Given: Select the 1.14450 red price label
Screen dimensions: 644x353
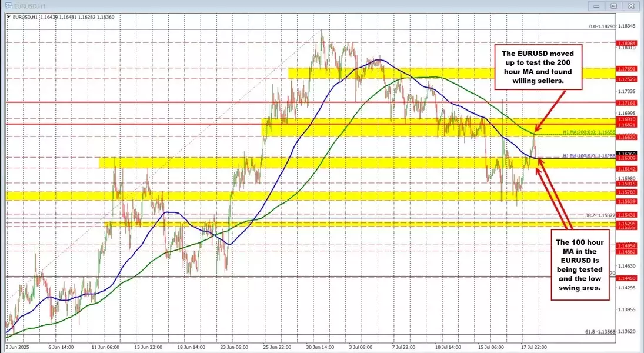Looking at the screenshot, I should point(627,278).
